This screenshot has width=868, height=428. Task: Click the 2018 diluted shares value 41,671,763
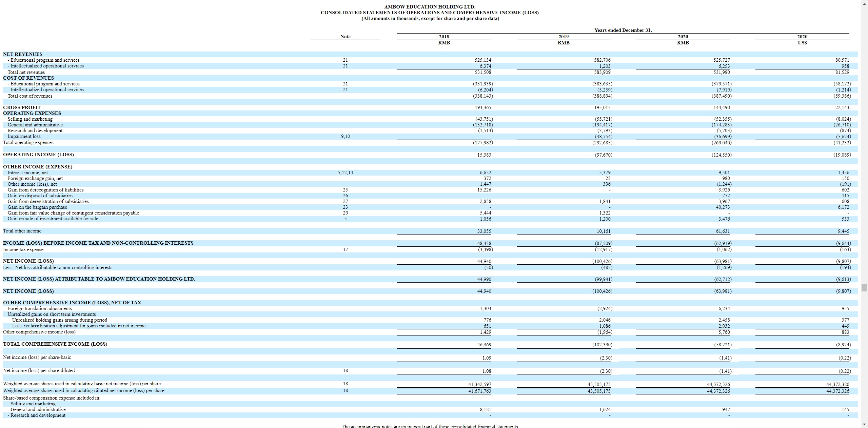click(479, 391)
